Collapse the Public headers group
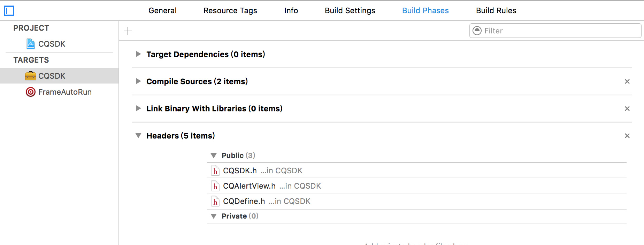Screen dimensions: 644x245 (x=214, y=156)
